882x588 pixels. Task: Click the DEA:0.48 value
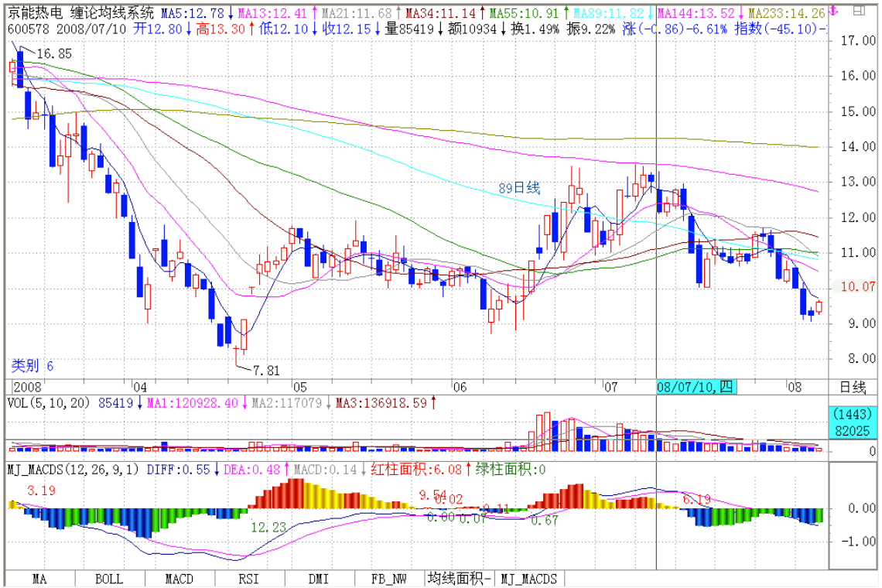pyautogui.click(x=251, y=470)
